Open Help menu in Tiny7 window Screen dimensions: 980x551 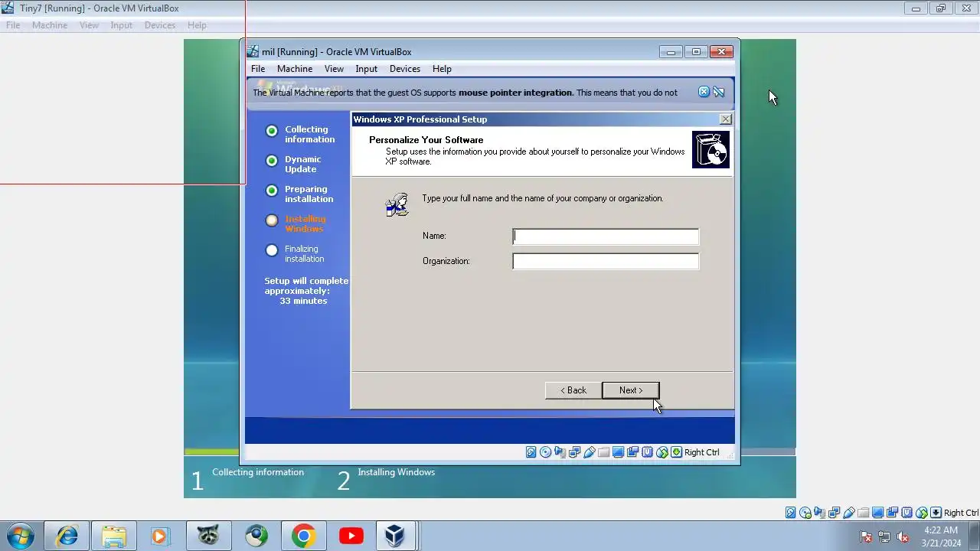197,25
